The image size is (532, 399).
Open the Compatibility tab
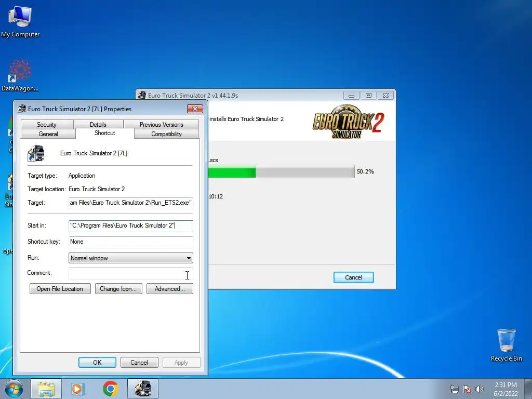(166, 134)
